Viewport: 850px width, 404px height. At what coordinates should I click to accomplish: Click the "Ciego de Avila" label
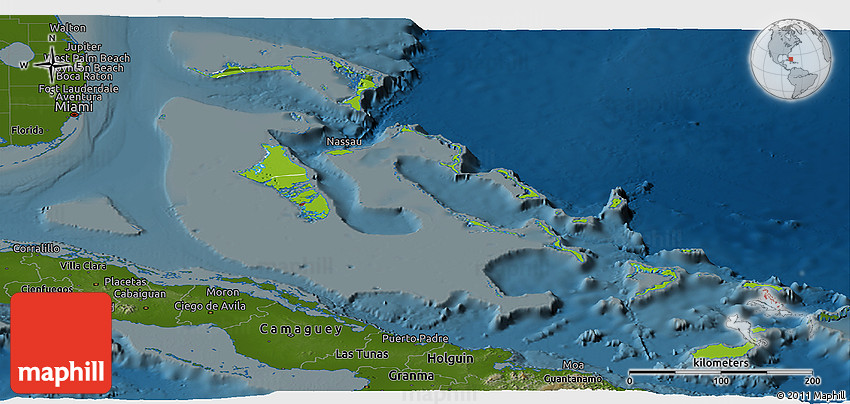pyautogui.click(x=210, y=306)
